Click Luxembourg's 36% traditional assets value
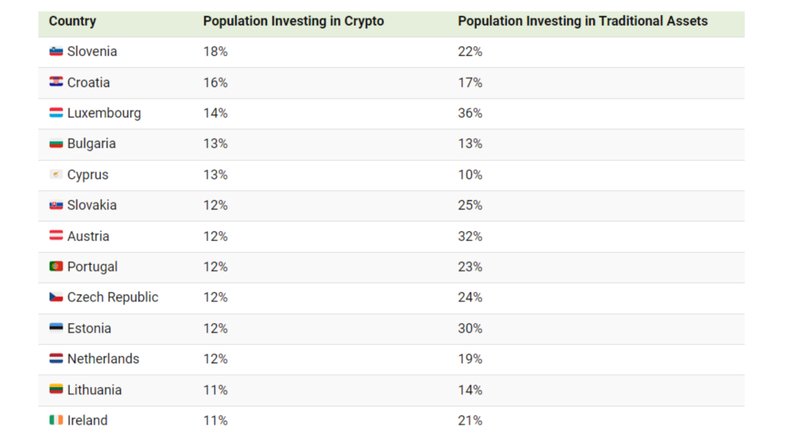 tap(470, 113)
